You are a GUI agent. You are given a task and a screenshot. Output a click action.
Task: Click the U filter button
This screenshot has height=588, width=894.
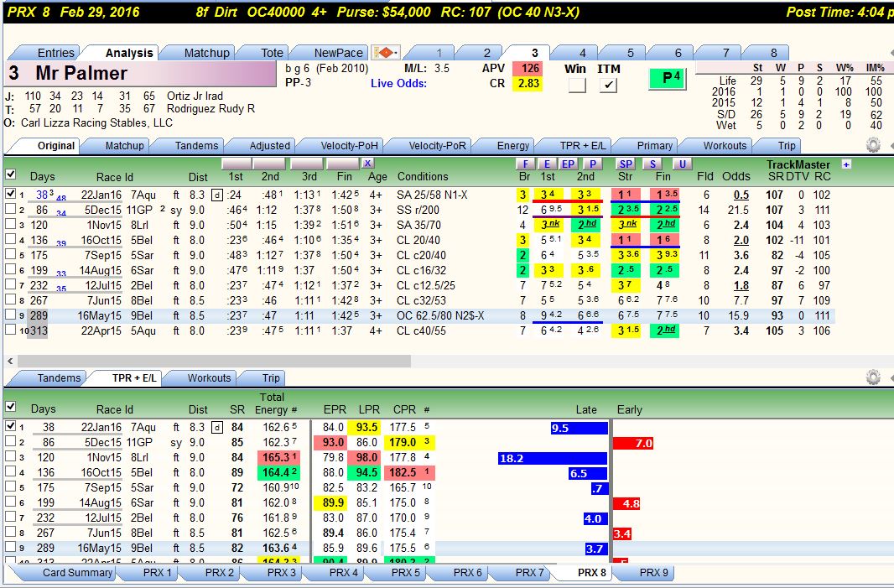pyautogui.click(x=681, y=164)
